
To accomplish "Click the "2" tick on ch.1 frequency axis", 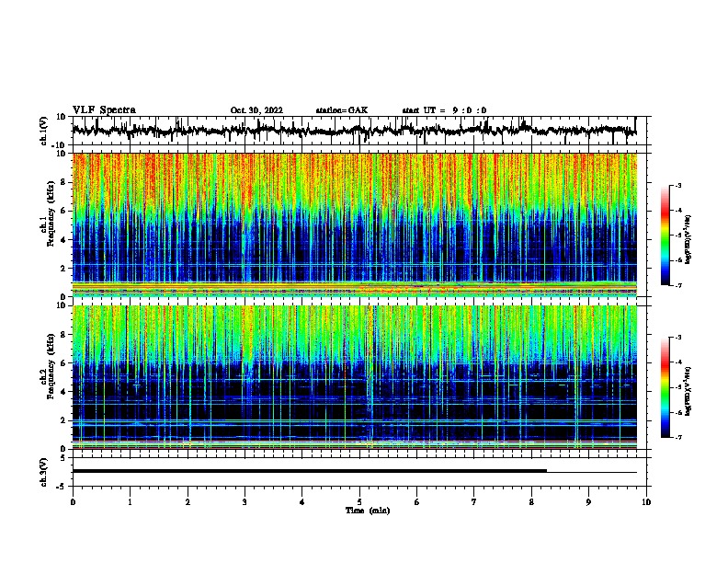I will point(64,269).
